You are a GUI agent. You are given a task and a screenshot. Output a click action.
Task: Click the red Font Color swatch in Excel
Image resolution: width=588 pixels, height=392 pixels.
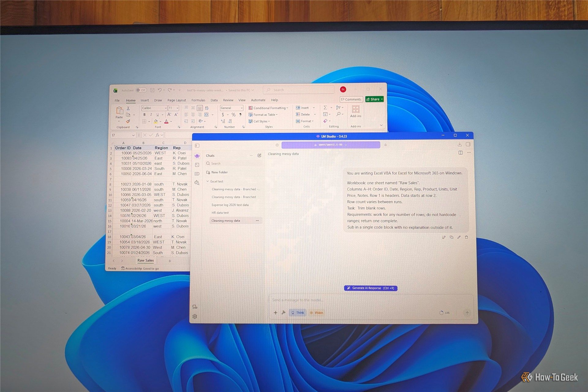(166, 122)
